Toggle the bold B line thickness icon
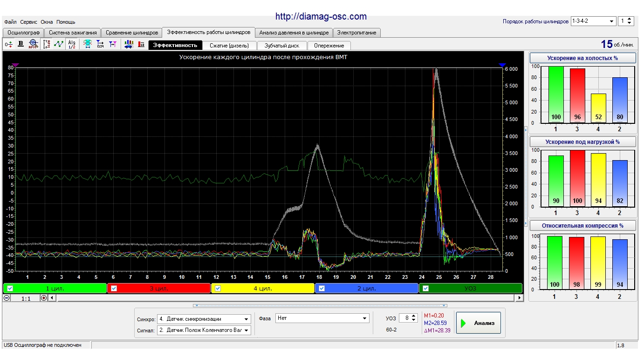Image resolution: width=644 pixels, height=351 pixels. [x=21, y=44]
